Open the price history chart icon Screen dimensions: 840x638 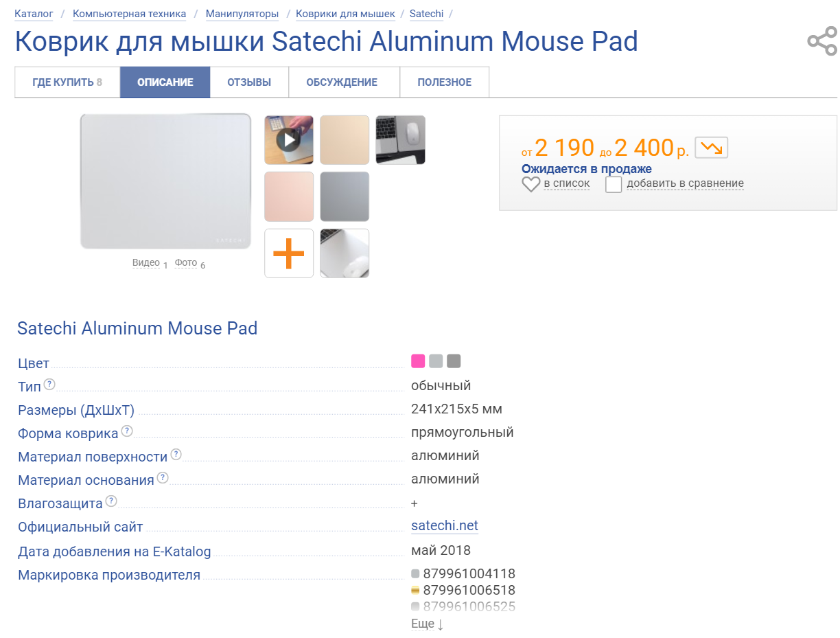point(711,148)
